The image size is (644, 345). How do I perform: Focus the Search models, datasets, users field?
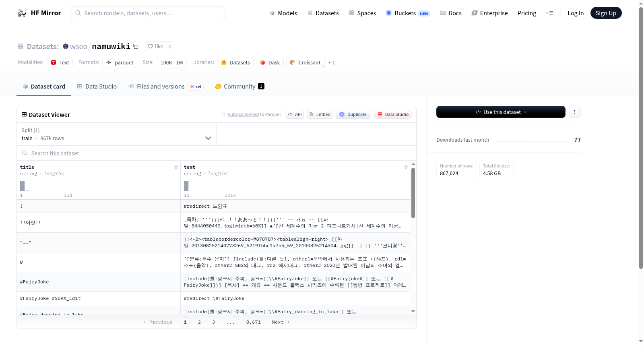[148, 13]
